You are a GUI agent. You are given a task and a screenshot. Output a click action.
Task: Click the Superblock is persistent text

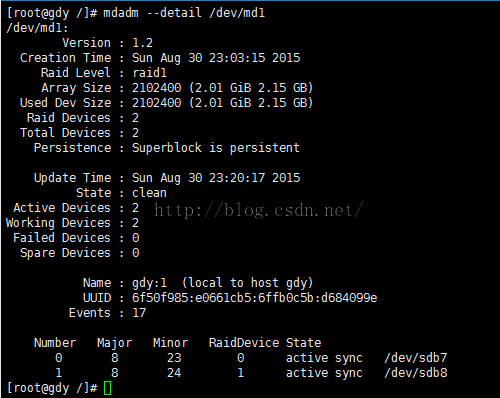pos(216,148)
